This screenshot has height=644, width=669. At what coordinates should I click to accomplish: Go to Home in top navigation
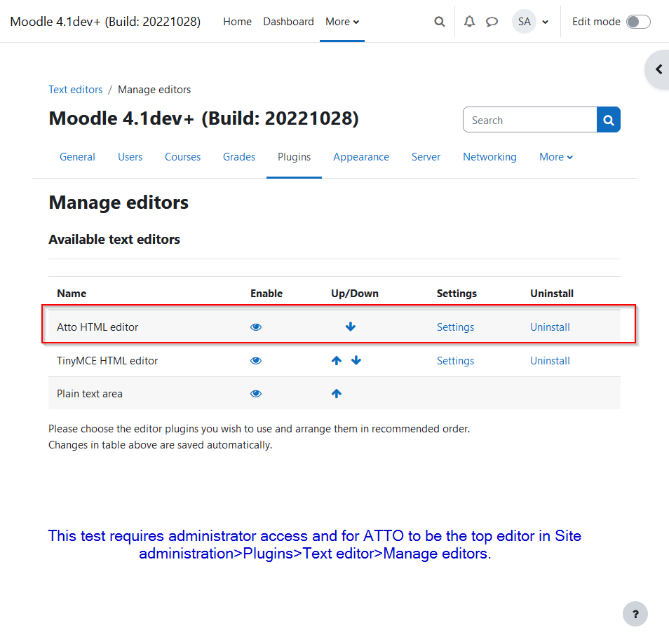[237, 22]
